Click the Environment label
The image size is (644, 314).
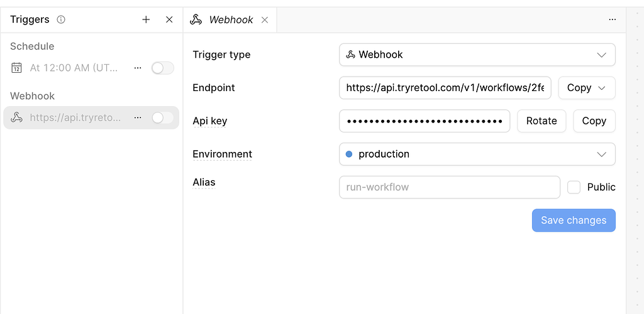point(222,154)
